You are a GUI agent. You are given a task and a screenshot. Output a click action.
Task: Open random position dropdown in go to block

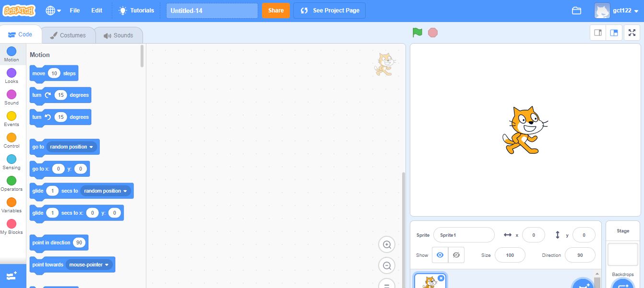click(x=72, y=147)
